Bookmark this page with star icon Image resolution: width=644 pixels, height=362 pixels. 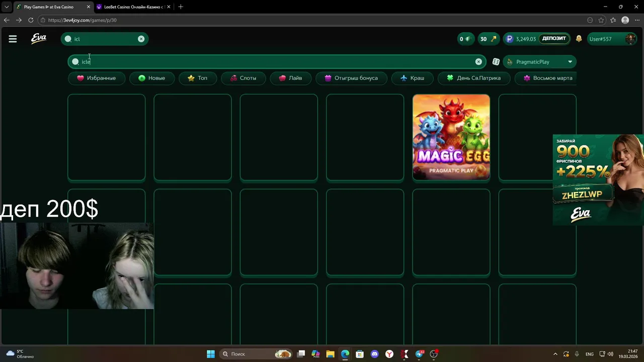tap(601, 20)
